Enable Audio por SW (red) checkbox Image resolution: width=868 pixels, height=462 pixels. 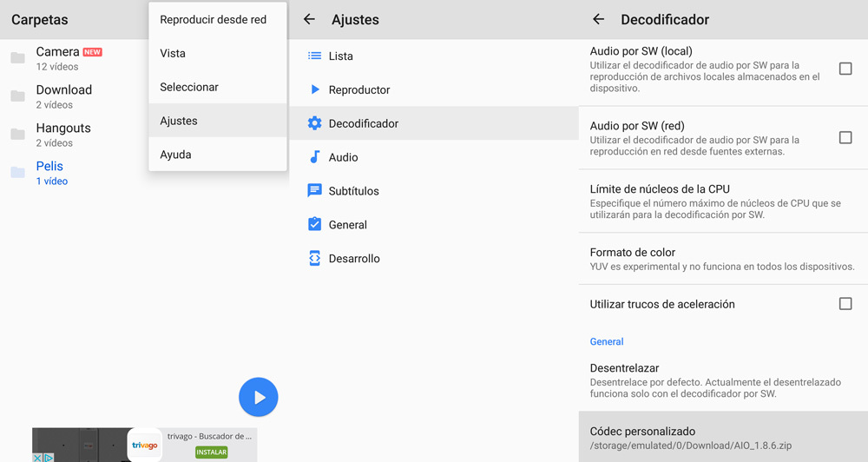845,137
